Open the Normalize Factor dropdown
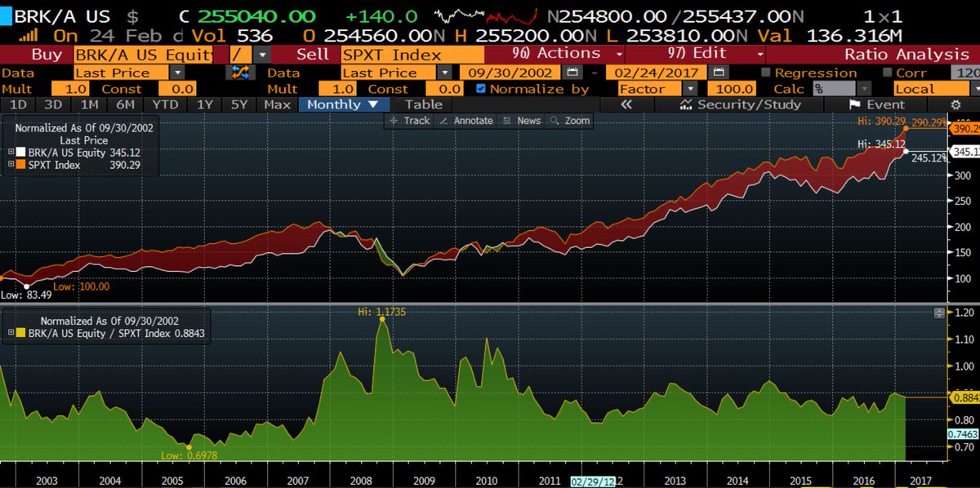Viewport: 980px width, 488px height. (x=690, y=89)
